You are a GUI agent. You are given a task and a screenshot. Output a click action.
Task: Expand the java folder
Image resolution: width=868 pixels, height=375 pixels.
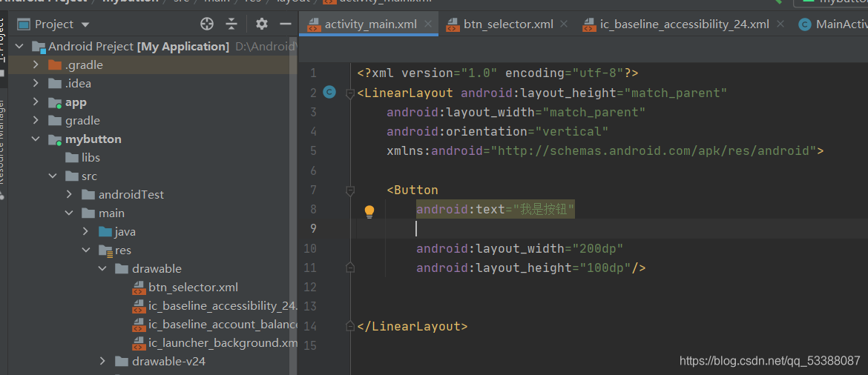pyautogui.click(x=86, y=231)
